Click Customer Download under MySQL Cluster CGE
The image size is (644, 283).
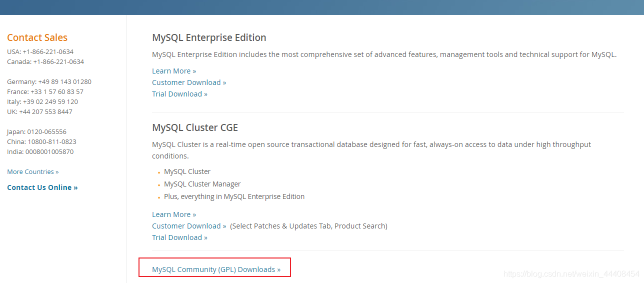click(x=189, y=226)
